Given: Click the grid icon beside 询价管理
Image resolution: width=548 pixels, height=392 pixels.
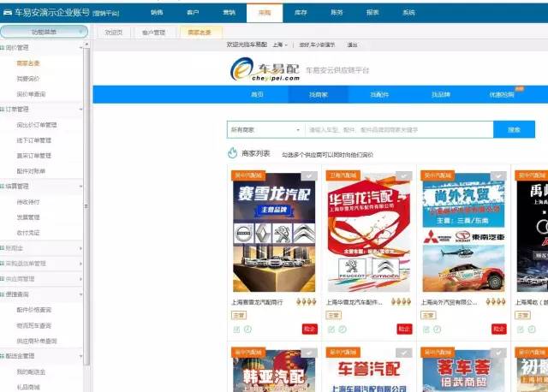Looking at the screenshot, I should click(x=3, y=48).
